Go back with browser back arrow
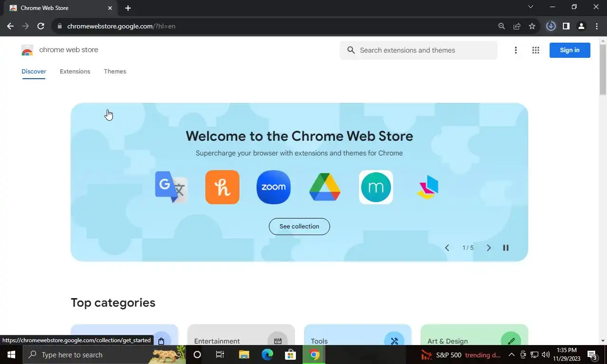The image size is (607, 364). [10, 26]
